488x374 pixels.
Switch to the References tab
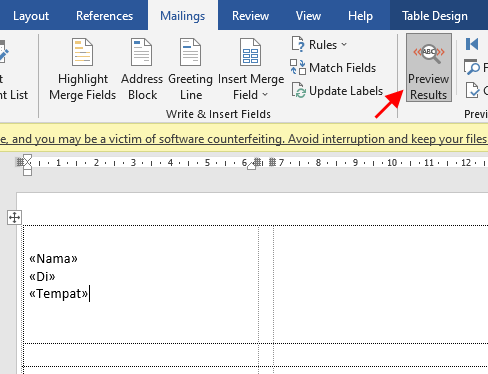click(104, 16)
